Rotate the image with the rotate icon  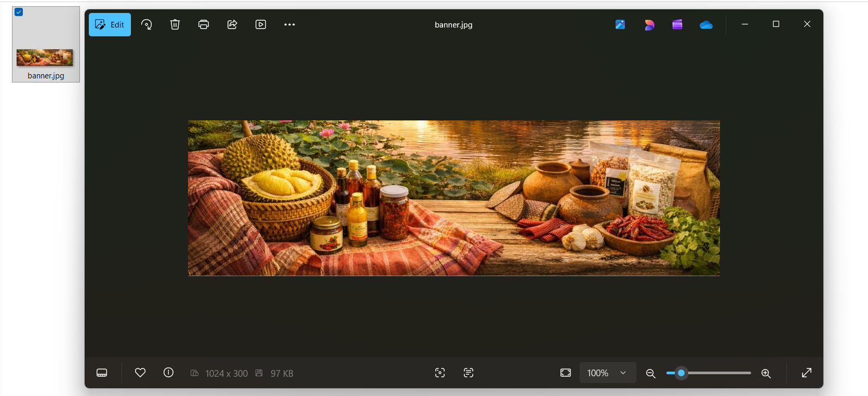[146, 24]
